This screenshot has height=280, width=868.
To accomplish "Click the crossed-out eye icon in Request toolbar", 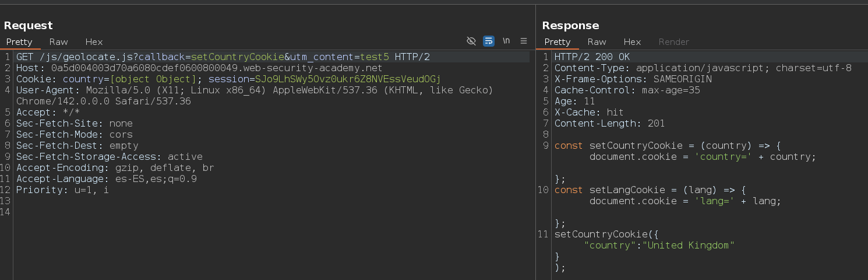I will (x=471, y=41).
